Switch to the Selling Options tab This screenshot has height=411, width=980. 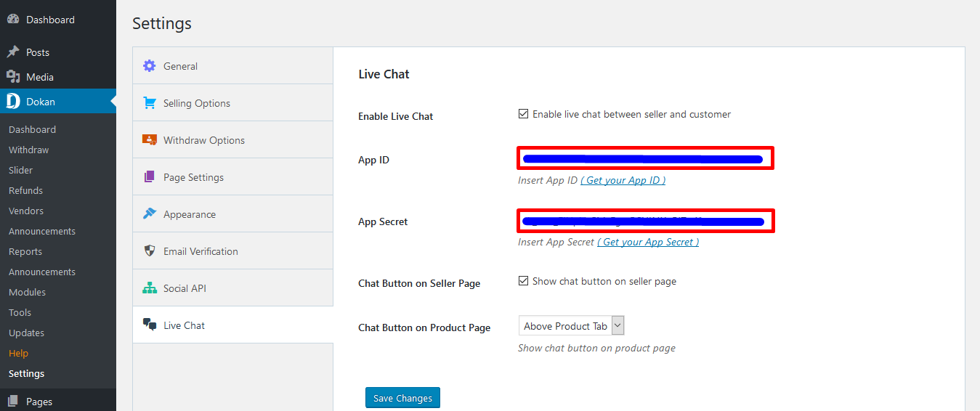232,103
